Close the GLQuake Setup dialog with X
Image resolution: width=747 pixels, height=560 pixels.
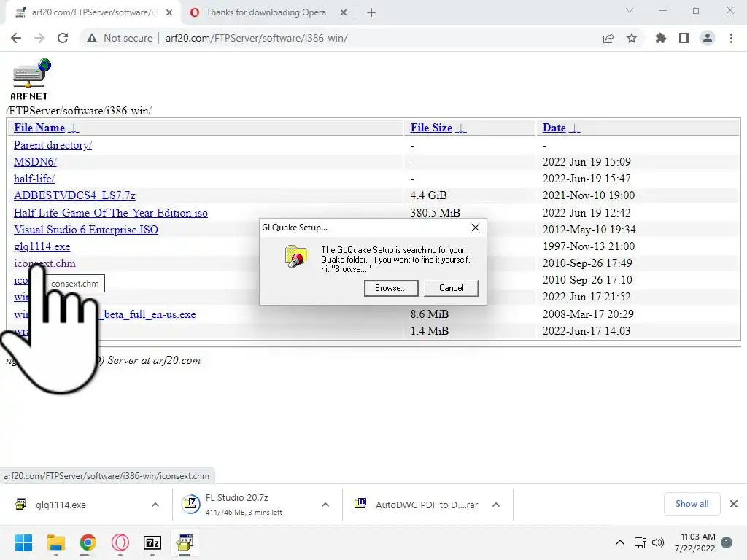[476, 227]
